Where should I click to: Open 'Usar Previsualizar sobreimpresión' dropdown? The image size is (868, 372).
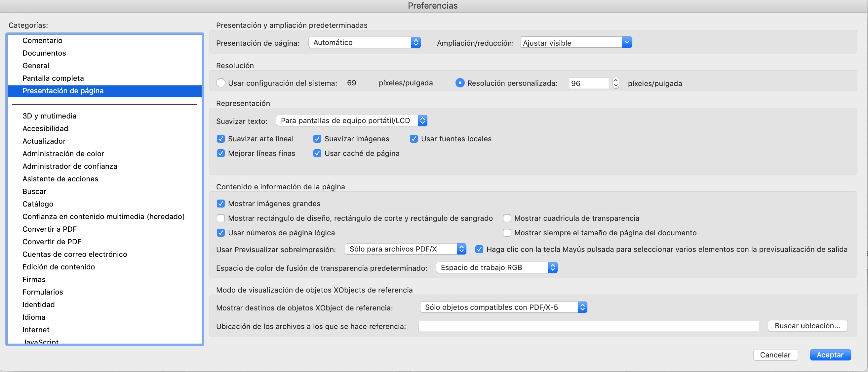tap(405, 249)
